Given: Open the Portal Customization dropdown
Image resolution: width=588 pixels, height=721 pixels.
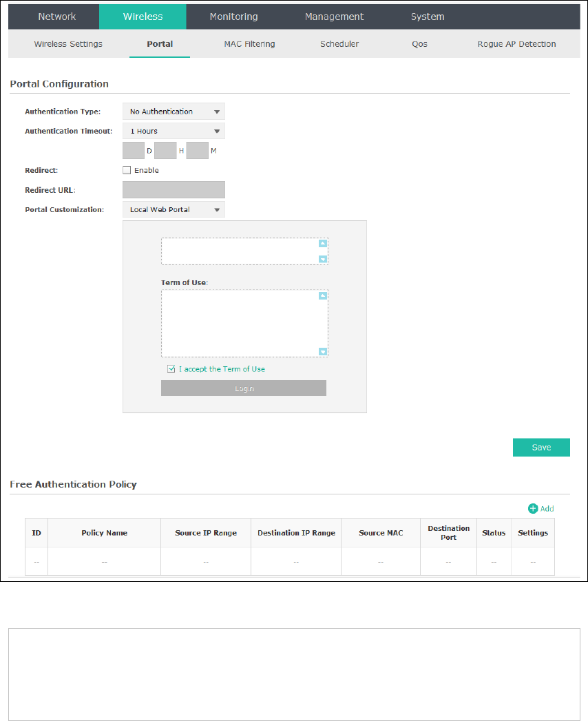Looking at the screenshot, I should click(x=174, y=209).
